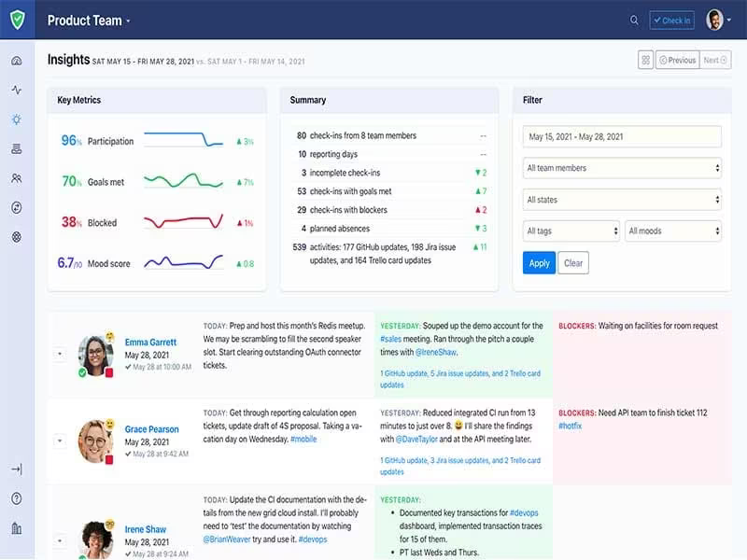The height and width of the screenshot is (560, 747).
Task: Expand Irene Shaw's check-in row
Action: pyautogui.click(x=60, y=541)
